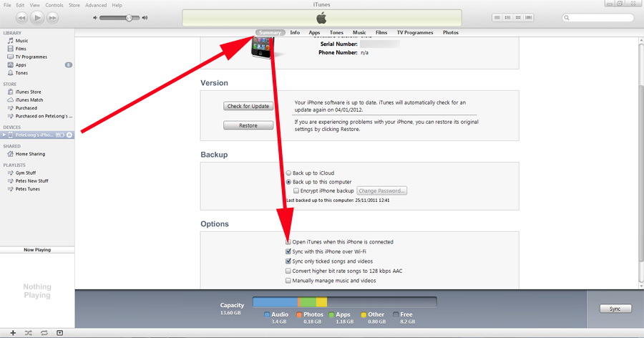This screenshot has height=338, width=644.
Task: Click the maximum volume speaker icon
Action: click(x=145, y=18)
